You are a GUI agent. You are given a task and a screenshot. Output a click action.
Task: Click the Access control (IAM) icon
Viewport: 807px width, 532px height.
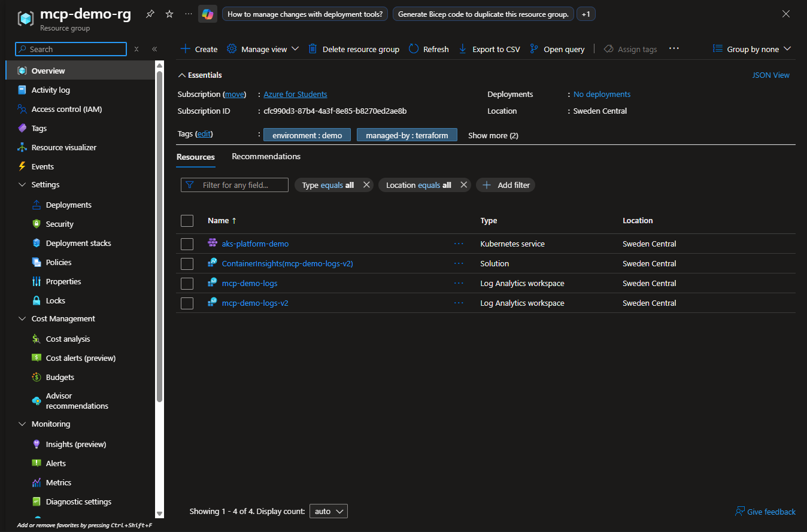coord(22,109)
